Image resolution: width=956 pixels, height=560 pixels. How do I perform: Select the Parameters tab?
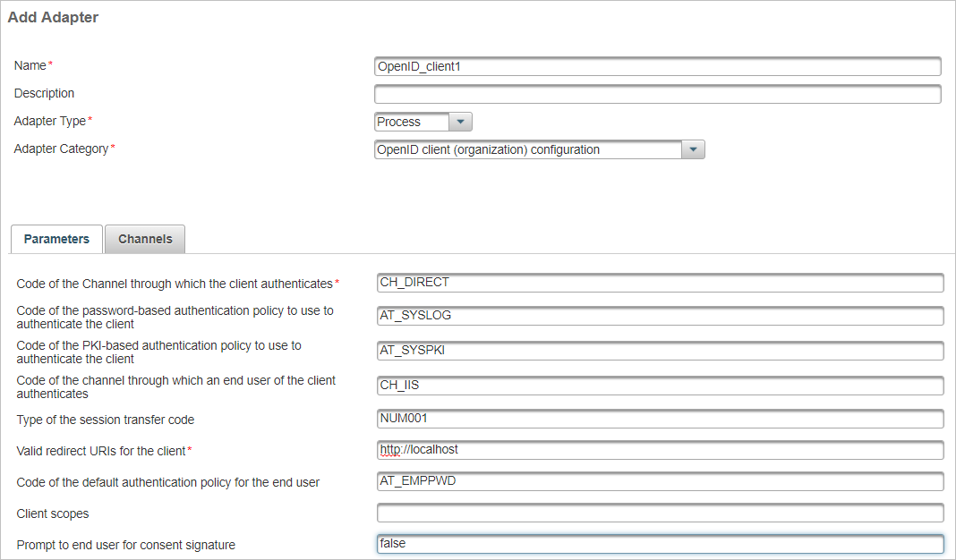click(56, 239)
